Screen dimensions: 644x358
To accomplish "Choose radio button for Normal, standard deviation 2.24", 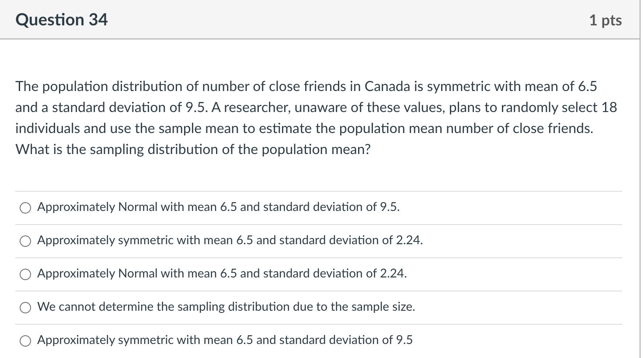I will click(25, 274).
